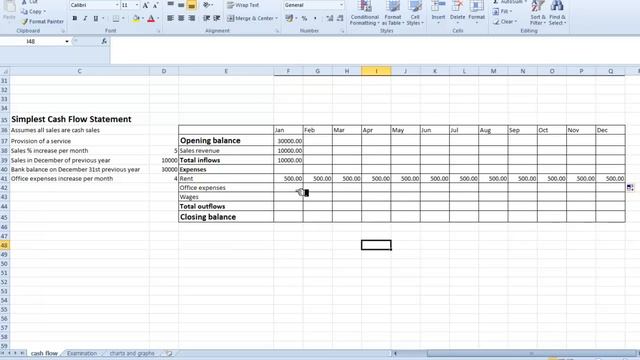Screen dimensions: 640x360
Task: Open Find & Select menu
Action: coord(557,13)
